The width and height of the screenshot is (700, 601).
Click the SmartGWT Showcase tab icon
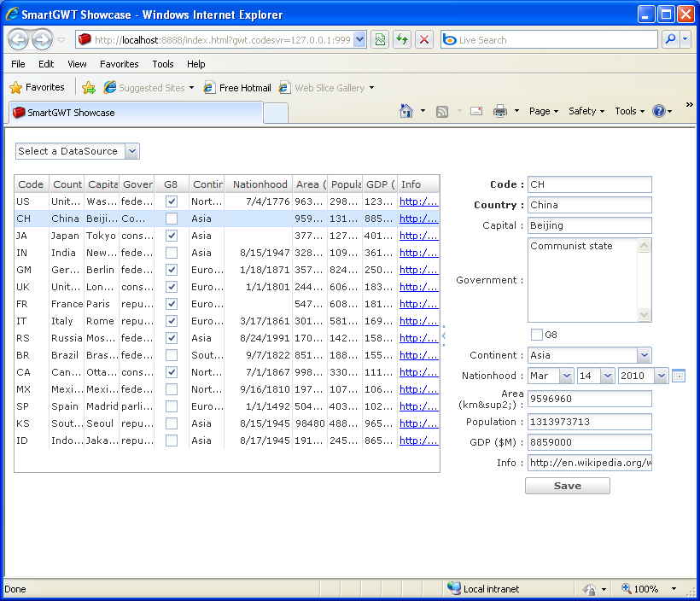[19, 113]
